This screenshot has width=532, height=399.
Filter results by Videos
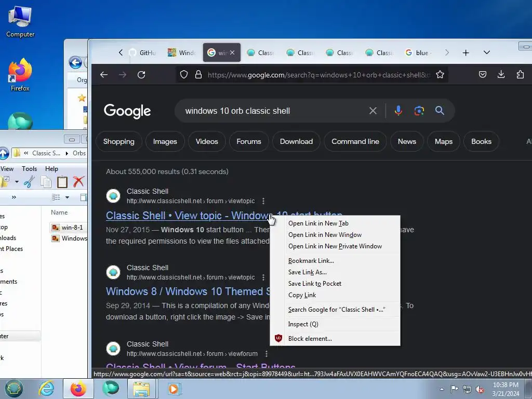[207, 141]
